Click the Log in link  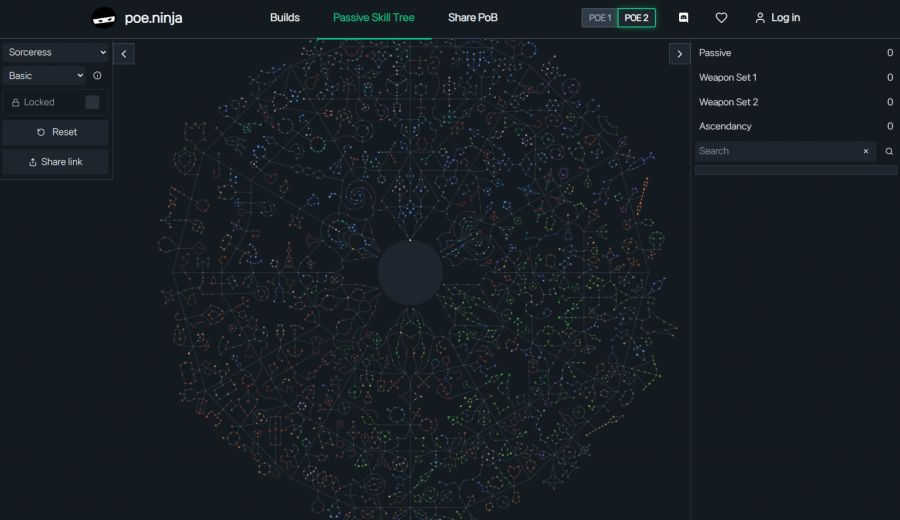pos(785,18)
